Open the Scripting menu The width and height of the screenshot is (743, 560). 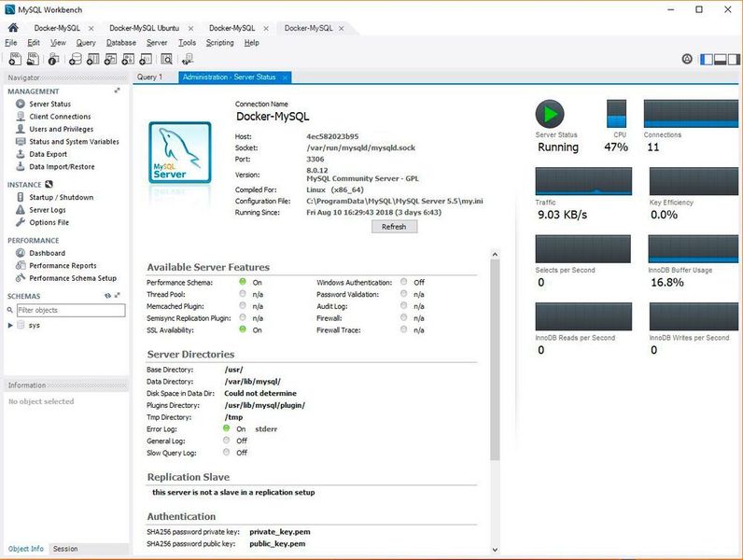coord(220,43)
